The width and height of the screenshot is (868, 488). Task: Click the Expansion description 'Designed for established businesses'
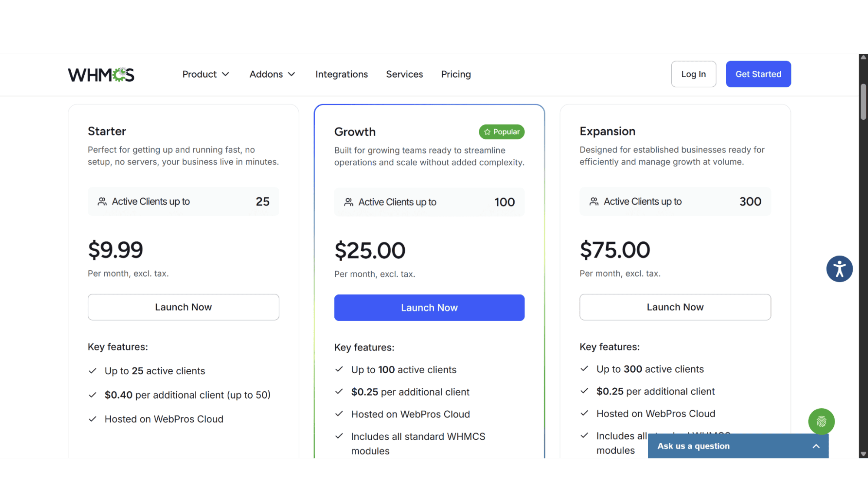tap(672, 156)
